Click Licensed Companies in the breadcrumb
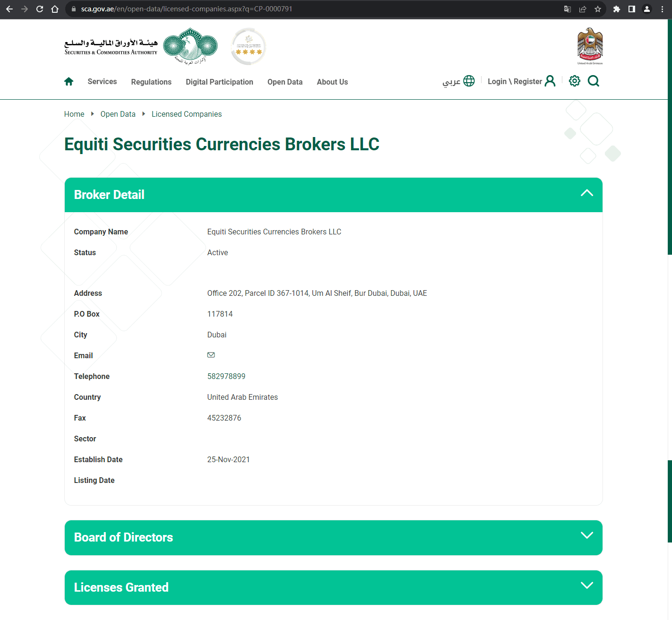 pyautogui.click(x=187, y=114)
